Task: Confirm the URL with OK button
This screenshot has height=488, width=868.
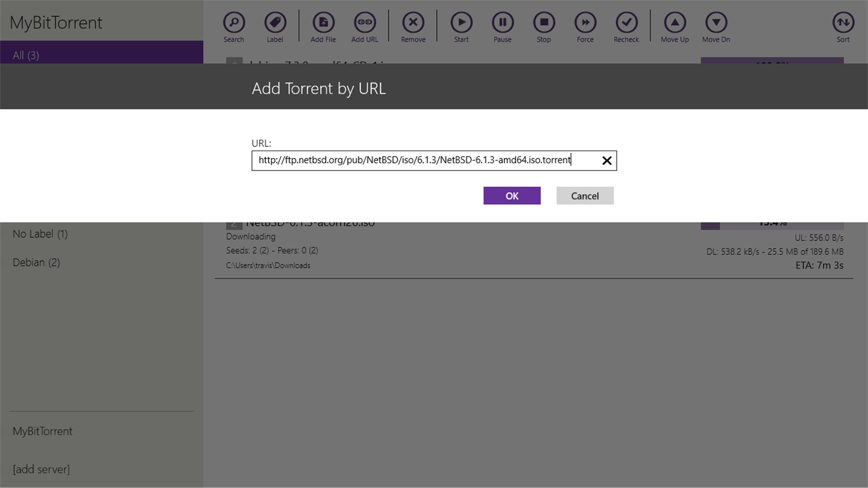Action: pyautogui.click(x=512, y=196)
